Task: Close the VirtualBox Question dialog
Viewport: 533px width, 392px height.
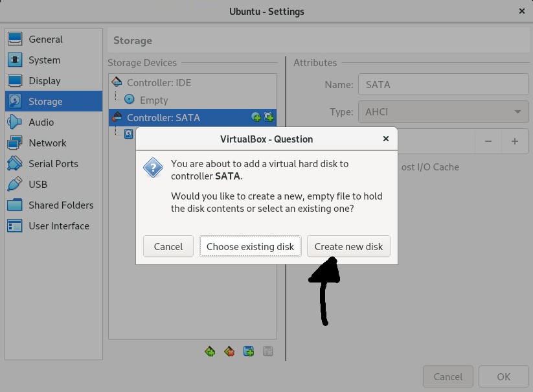Action: click(386, 139)
